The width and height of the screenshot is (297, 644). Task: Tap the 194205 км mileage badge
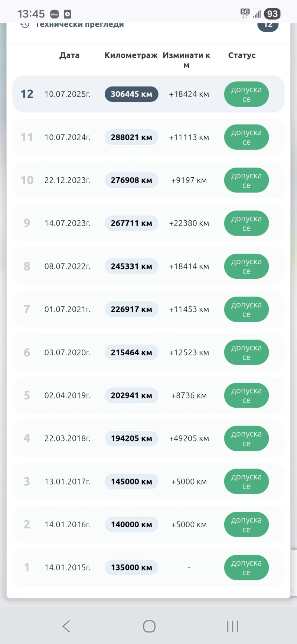click(131, 438)
